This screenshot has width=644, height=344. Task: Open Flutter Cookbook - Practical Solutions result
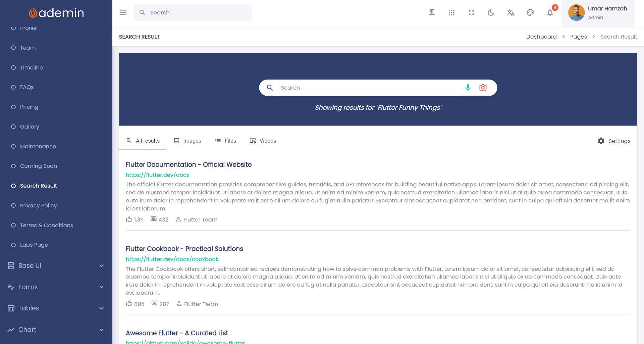coord(184,249)
